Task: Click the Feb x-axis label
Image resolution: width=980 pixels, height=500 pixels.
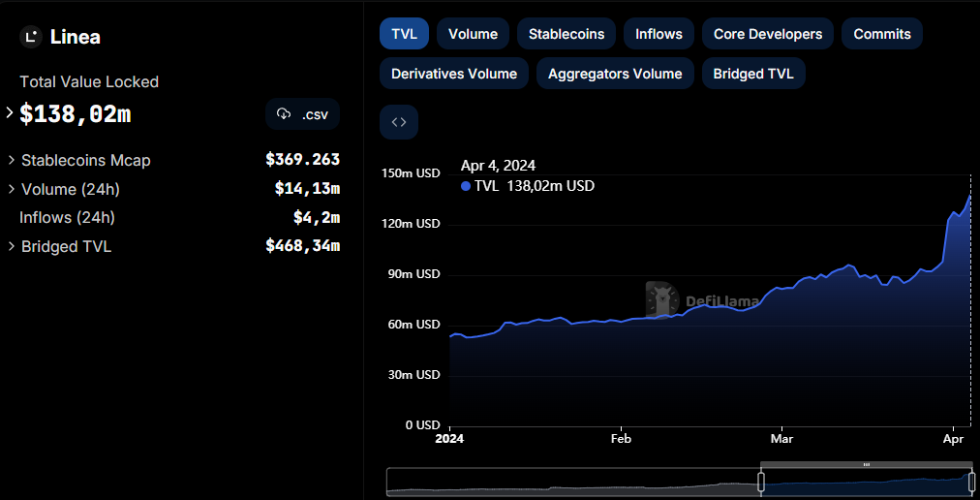Action: (622, 439)
